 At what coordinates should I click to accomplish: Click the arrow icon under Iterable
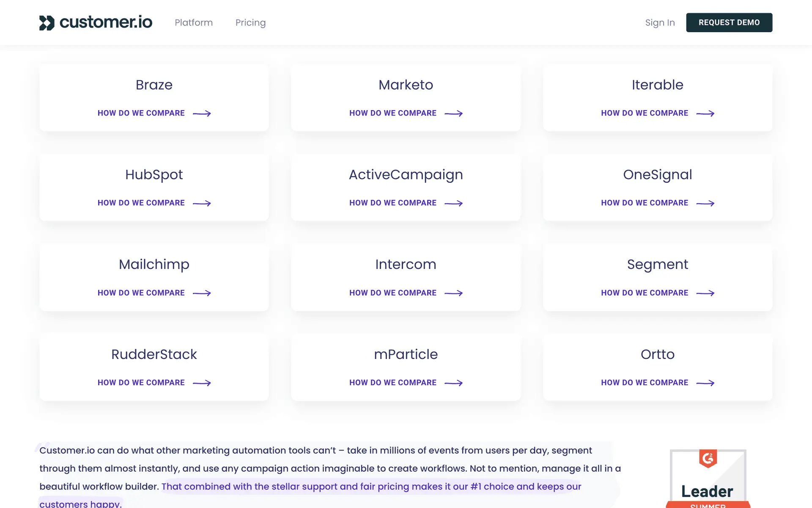(705, 113)
